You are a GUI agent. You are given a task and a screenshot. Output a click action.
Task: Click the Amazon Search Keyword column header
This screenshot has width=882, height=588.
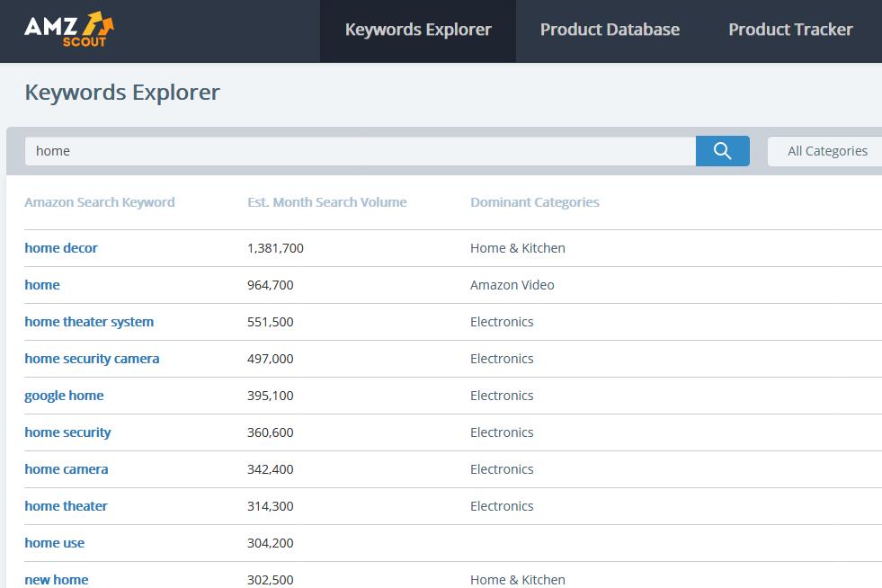[x=100, y=202]
